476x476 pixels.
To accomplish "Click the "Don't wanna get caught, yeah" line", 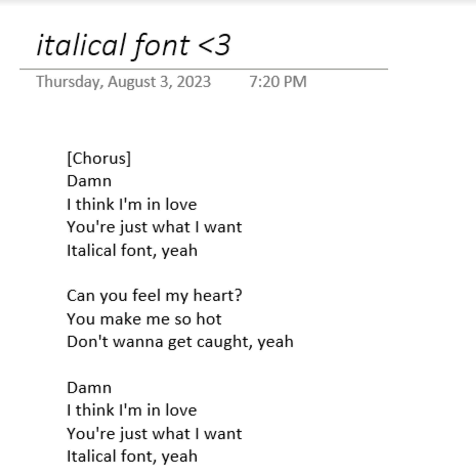I will point(180,342).
